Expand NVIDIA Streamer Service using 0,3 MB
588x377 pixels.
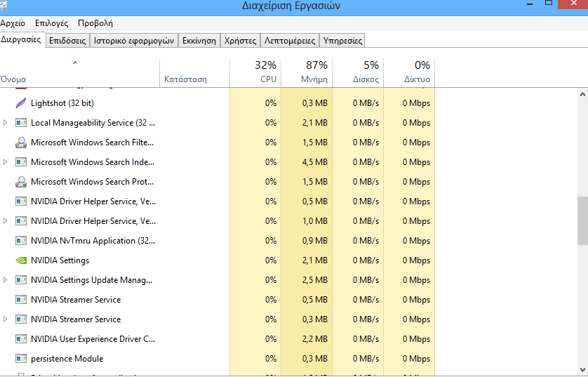click(5, 319)
